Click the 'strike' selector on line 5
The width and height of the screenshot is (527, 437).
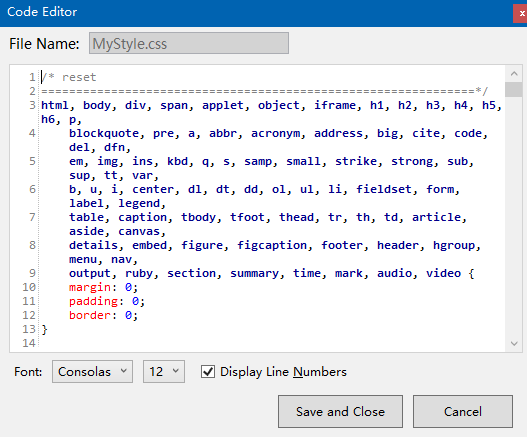356,161
